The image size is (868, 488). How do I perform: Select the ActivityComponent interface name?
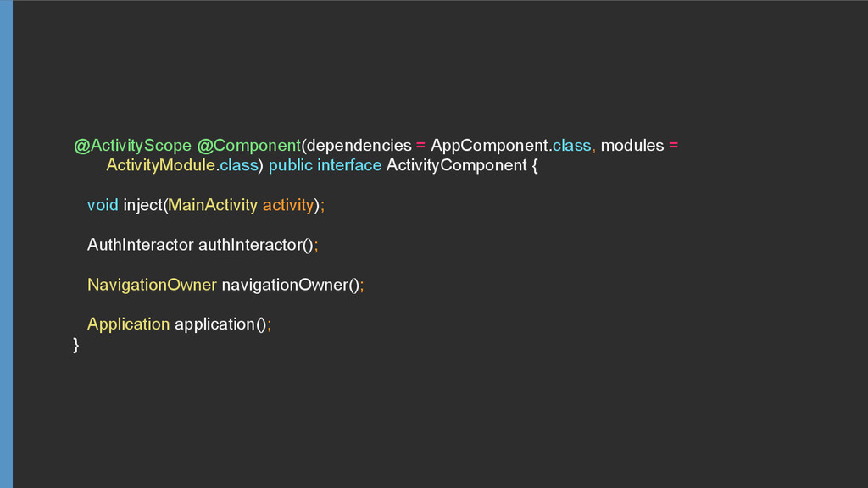[x=456, y=165]
